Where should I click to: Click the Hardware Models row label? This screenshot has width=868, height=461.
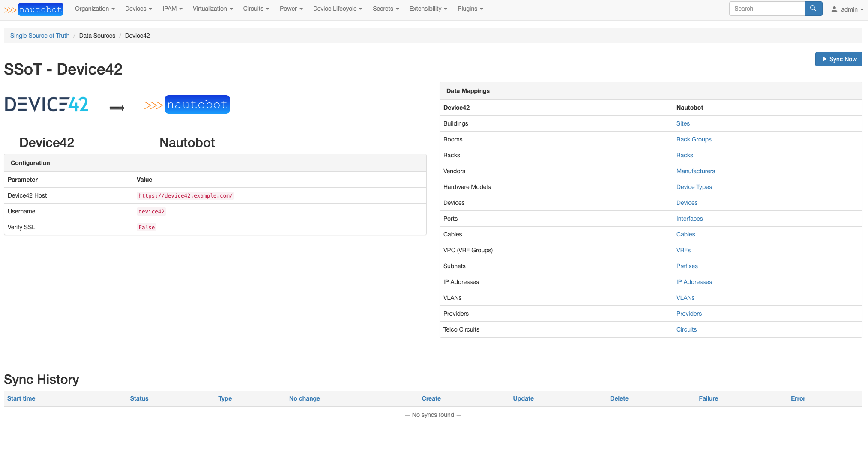click(467, 187)
